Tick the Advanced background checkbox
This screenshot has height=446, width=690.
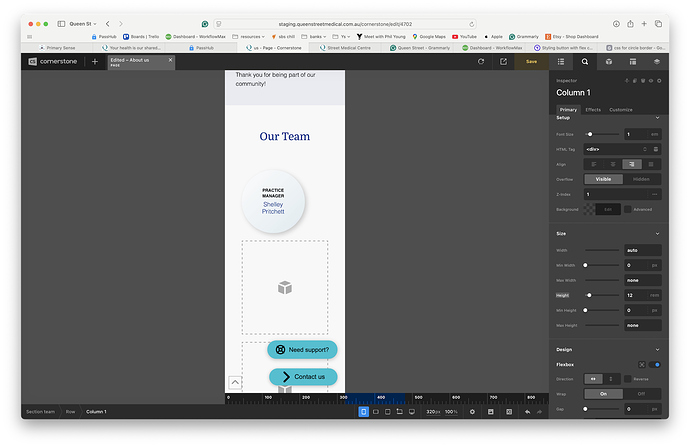[628, 209]
